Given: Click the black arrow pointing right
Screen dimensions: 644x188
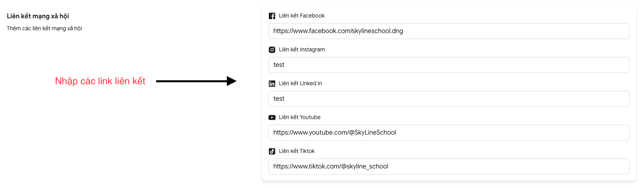Looking at the screenshot, I should (x=196, y=81).
